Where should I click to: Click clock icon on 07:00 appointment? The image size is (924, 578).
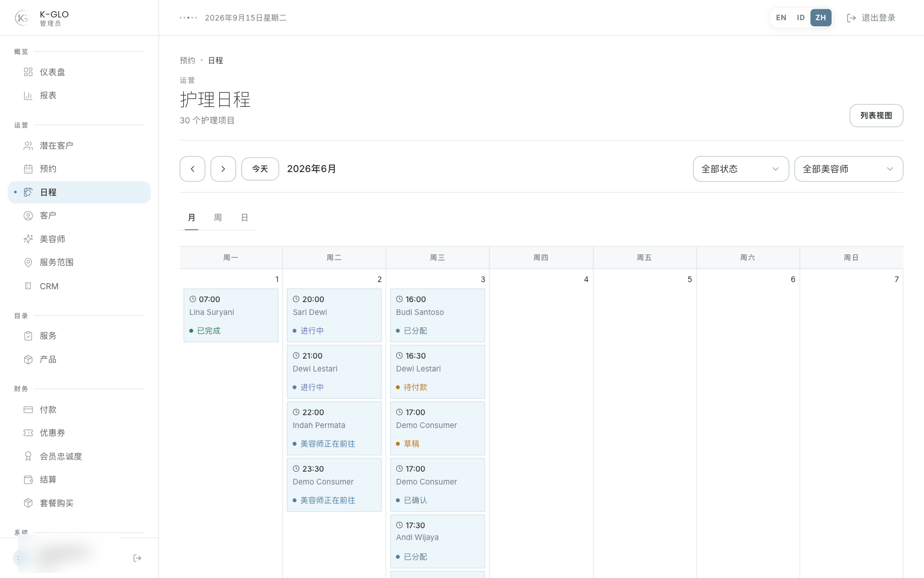pos(193,299)
